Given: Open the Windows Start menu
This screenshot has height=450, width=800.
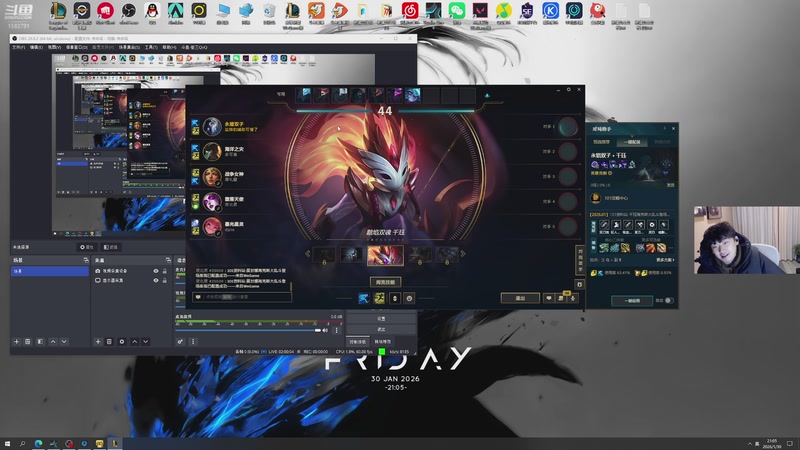Looking at the screenshot, I should 7,444.
